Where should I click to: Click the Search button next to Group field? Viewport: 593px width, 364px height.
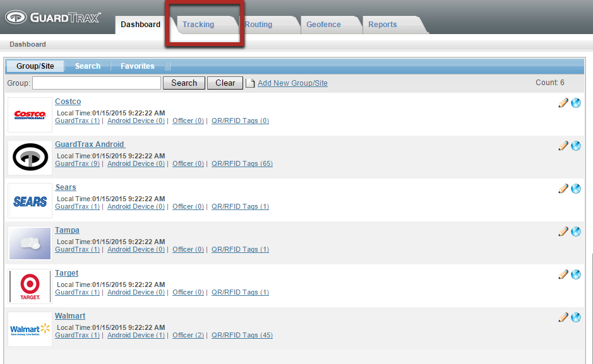pyautogui.click(x=184, y=83)
